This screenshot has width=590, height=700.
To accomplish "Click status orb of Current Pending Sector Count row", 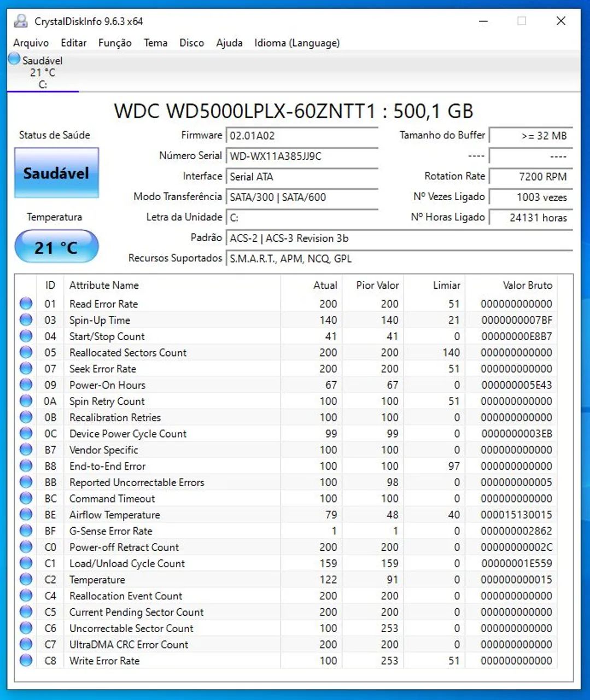I will point(26,612).
